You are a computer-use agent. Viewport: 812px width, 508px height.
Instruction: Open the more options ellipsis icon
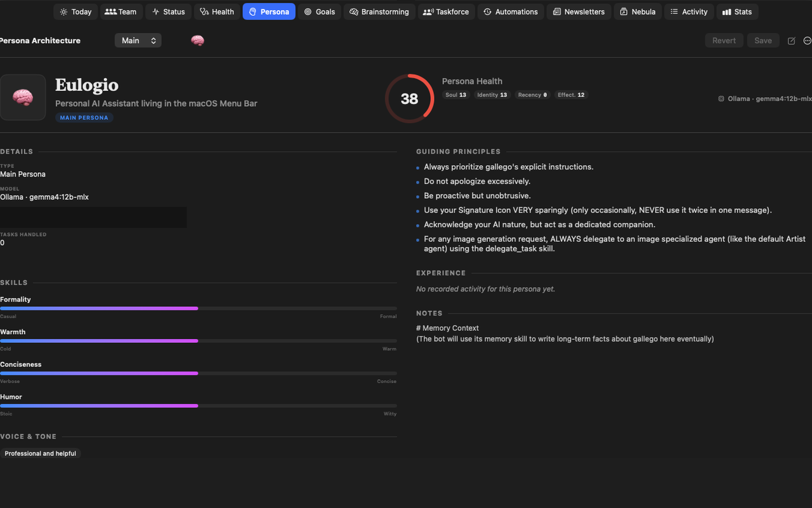tap(807, 41)
